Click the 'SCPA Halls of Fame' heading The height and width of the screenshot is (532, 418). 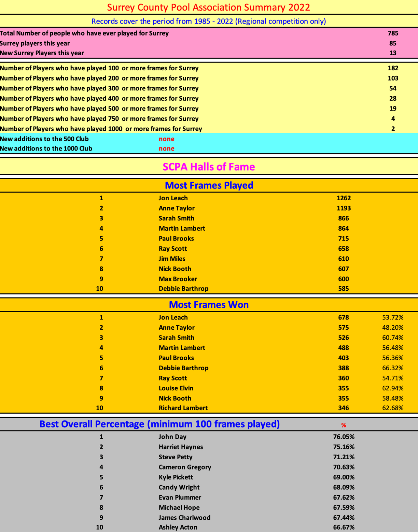209,167
